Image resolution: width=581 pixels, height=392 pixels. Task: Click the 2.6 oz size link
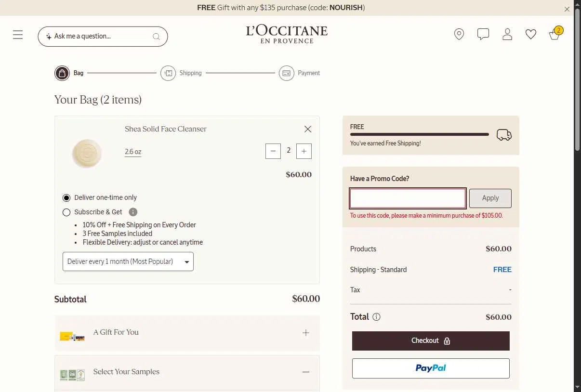(x=133, y=152)
